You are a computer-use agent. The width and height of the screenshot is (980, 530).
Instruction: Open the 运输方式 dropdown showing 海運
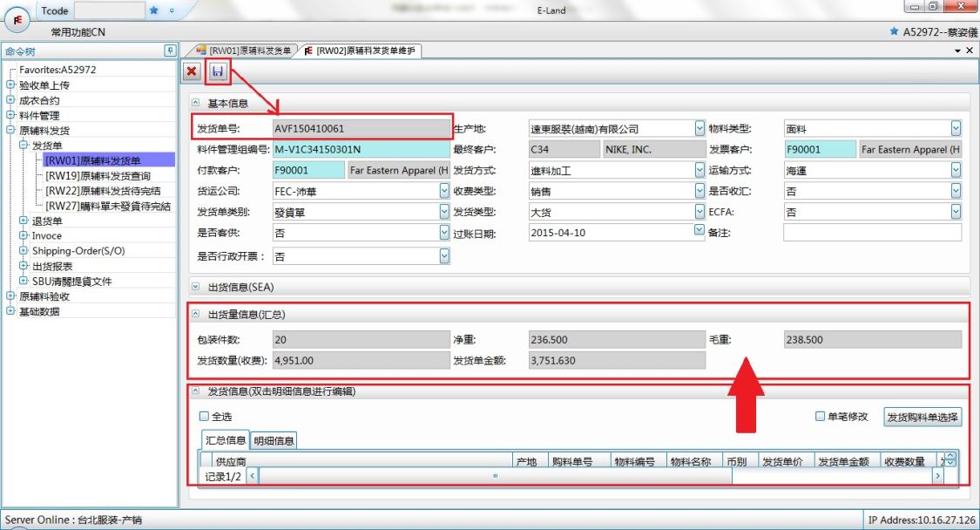956,171
